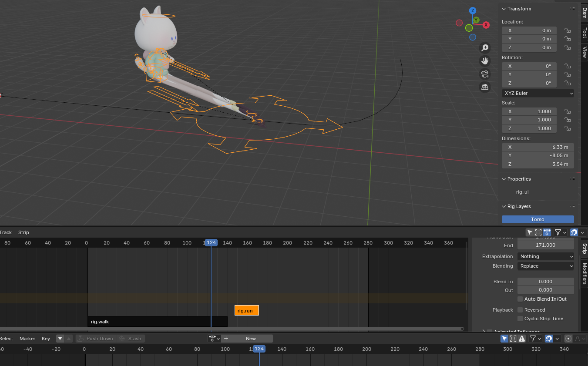Click the red X axis gizmo circle
The image size is (588, 366).
pos(486,25)
